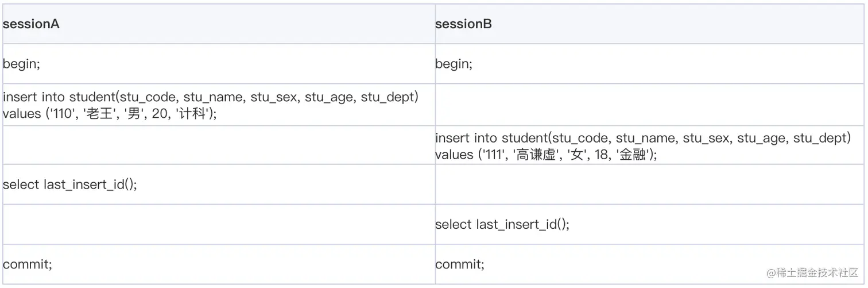Click empty sessionB cell beside sessionA's select
This screenshot has height=288, width=868.
[649, 185]
